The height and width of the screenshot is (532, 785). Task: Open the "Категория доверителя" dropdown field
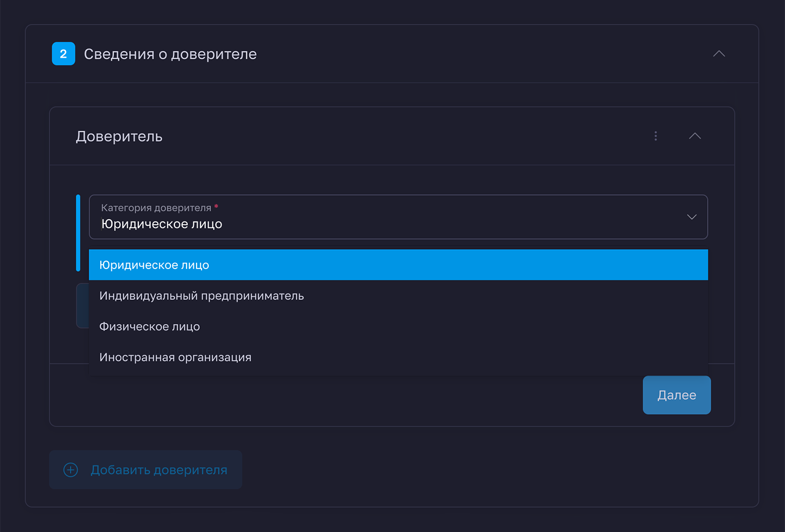pos(399,217)
